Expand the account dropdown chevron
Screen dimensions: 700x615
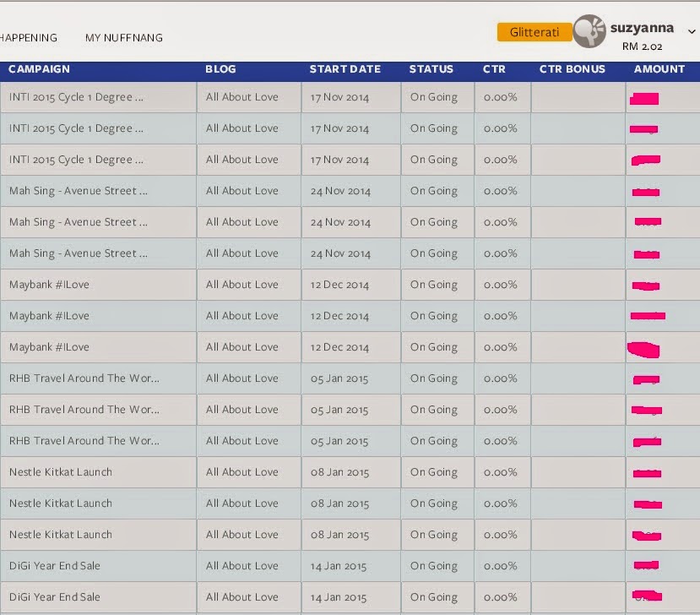(x=692, y=31)
